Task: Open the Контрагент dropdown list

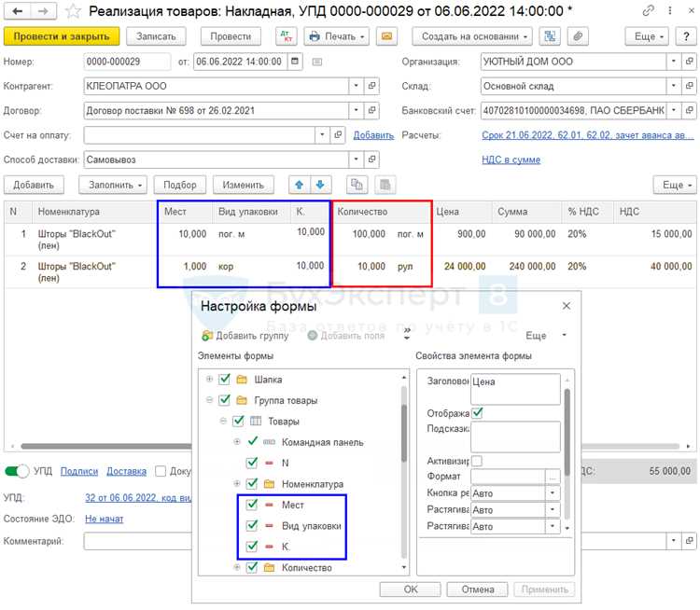Action: coord(356,86)
